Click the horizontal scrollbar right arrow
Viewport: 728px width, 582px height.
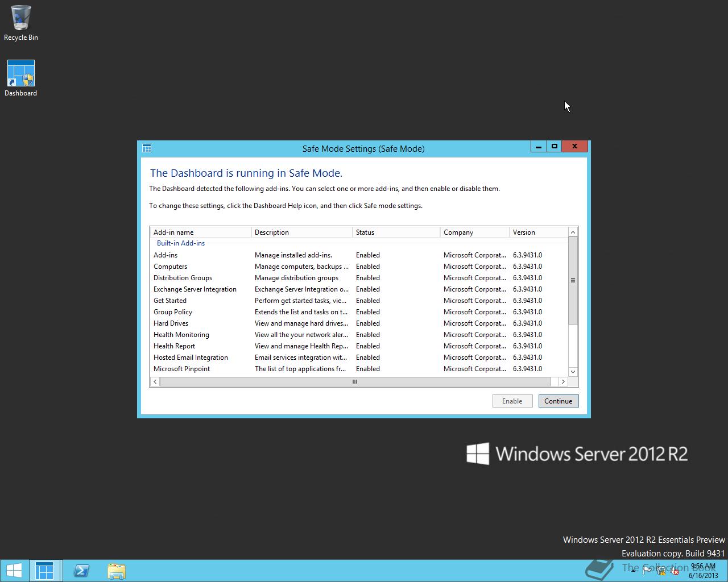pos(563,381)
